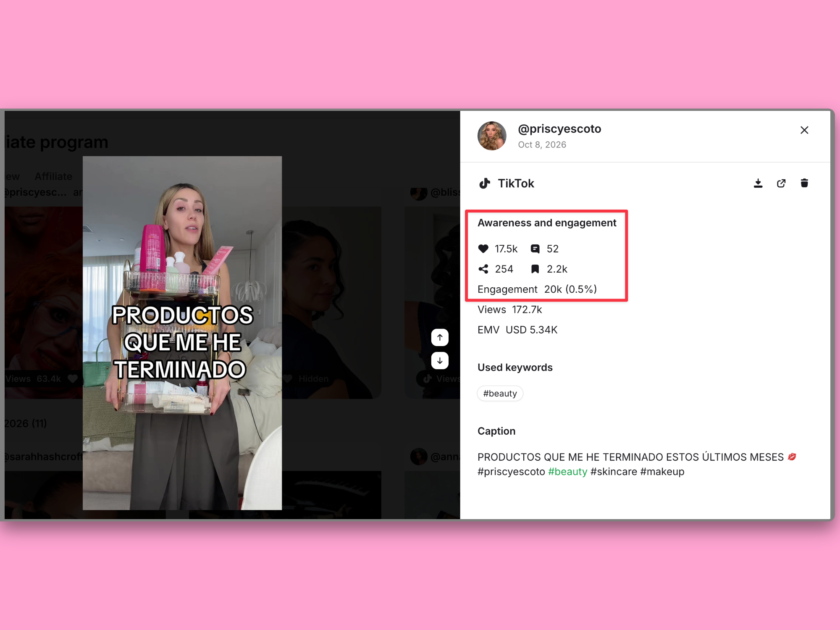Go to next post with down arrow

click(440, 360)
